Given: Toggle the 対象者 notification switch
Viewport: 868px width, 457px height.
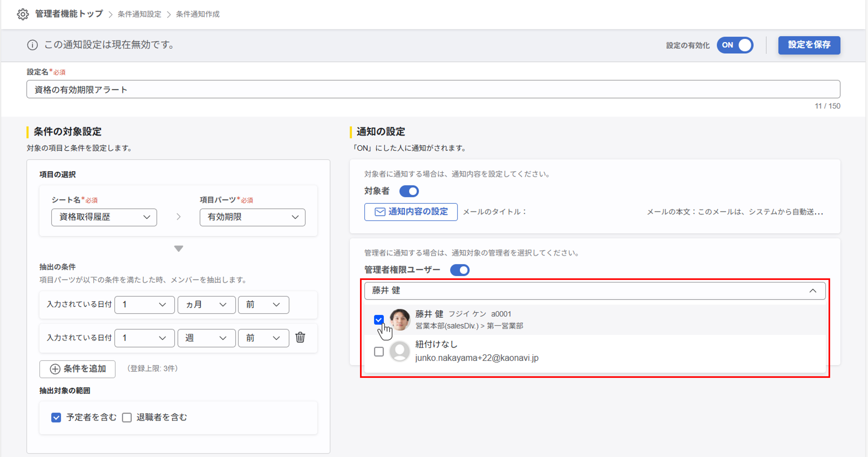Looking at the screenshot, I should point(409,191).
